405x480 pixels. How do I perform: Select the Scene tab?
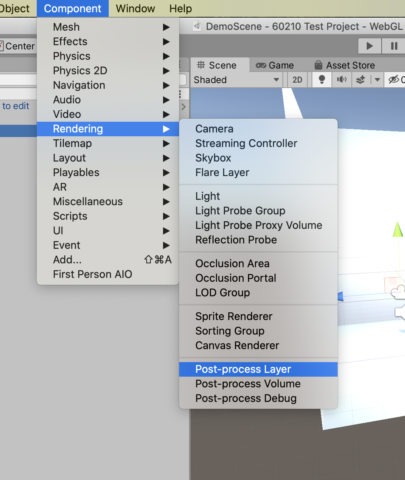click(x=217, y=65)
